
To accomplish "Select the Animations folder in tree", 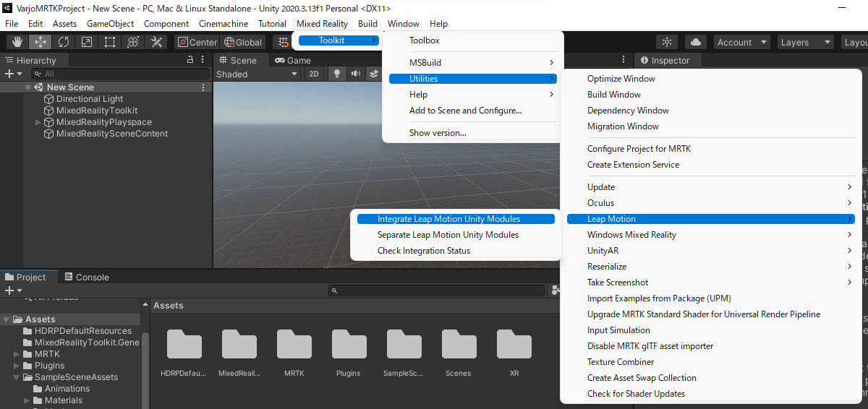I will click(x=61, y=389).
